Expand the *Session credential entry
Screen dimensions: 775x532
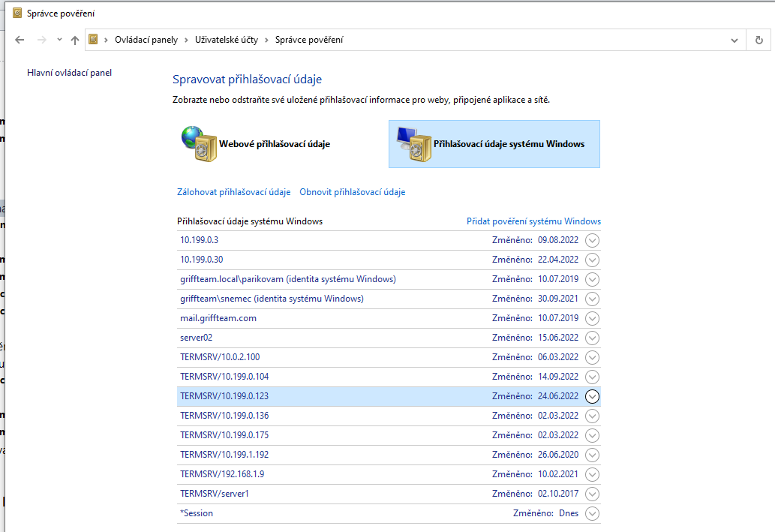click(x=592, y=513)
